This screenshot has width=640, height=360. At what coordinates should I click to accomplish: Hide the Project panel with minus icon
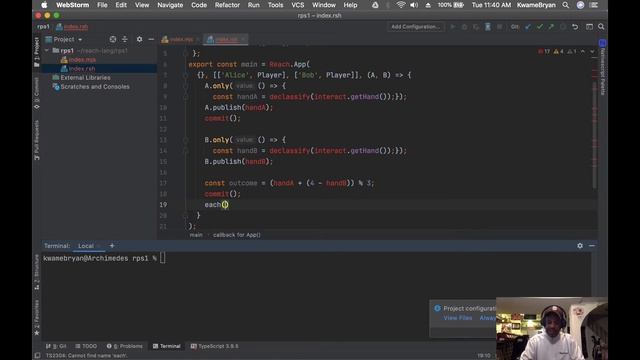click(151, 39)
